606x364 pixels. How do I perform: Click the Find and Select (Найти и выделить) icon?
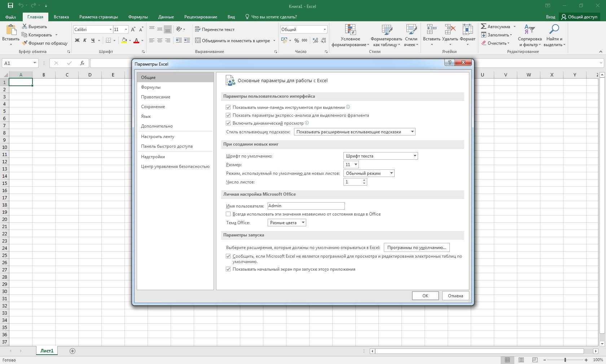(554, 30)
